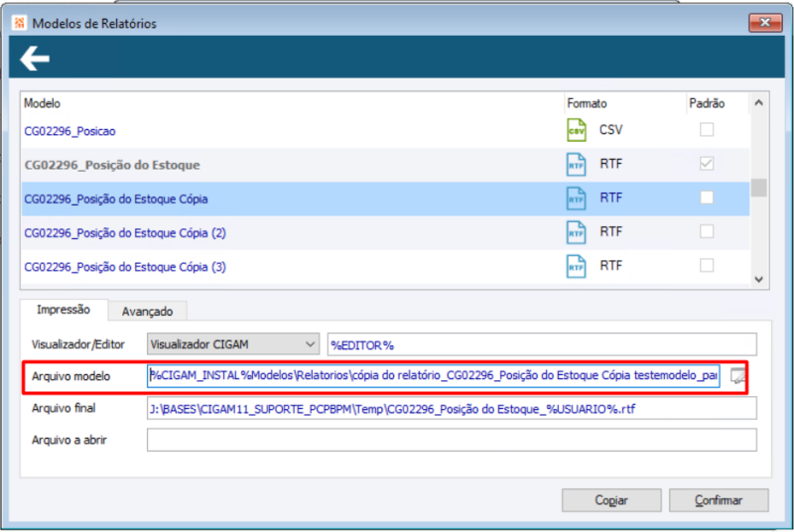
Task: Click RTF format text for Estoque Cópia (2)
Action: coord(611,232)
